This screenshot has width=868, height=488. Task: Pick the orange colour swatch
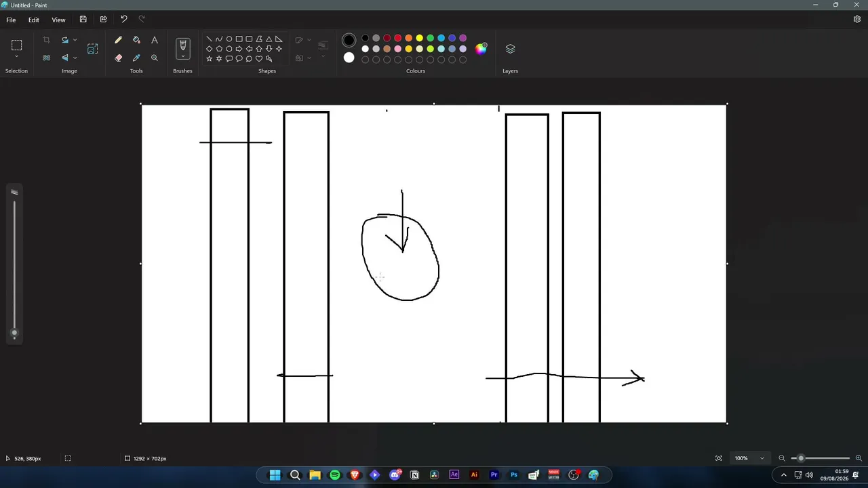(x=408, y=38)
